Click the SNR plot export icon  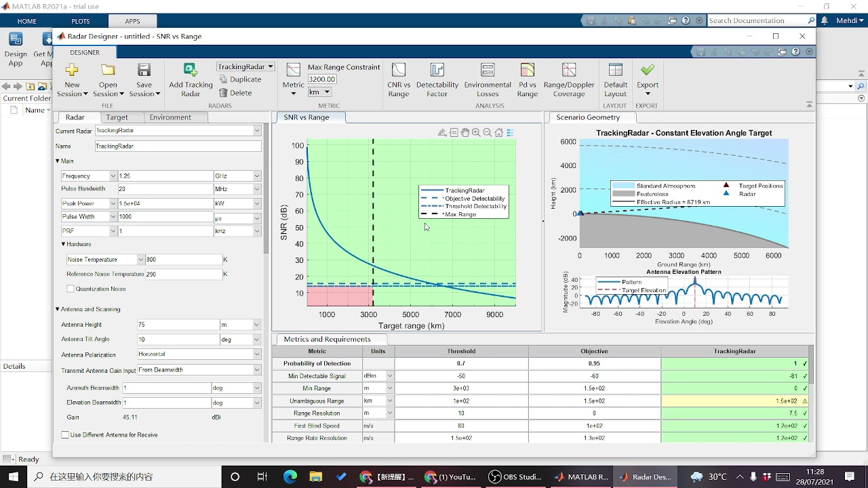pyautogui.click(x=442, y=133)
